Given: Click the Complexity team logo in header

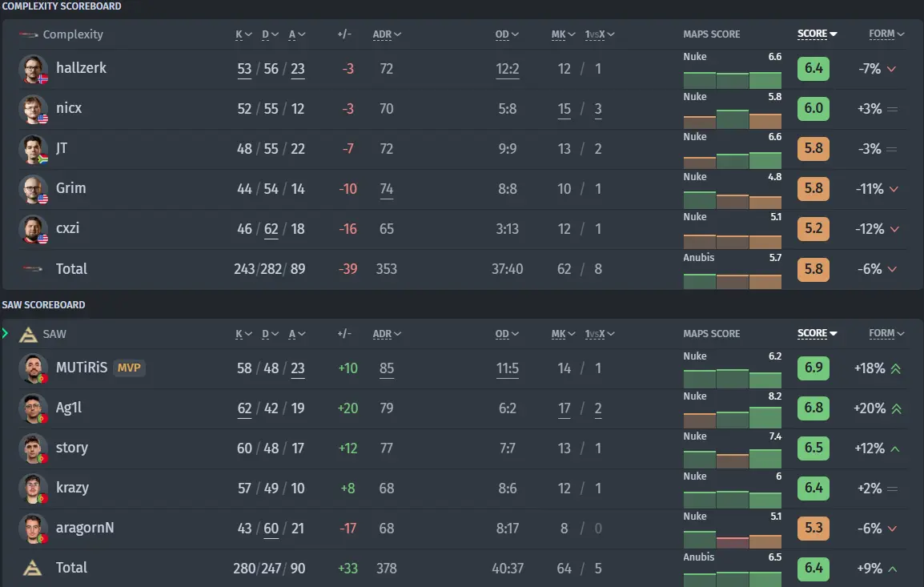Looking at the screenshot, I should tap(28, 34).
